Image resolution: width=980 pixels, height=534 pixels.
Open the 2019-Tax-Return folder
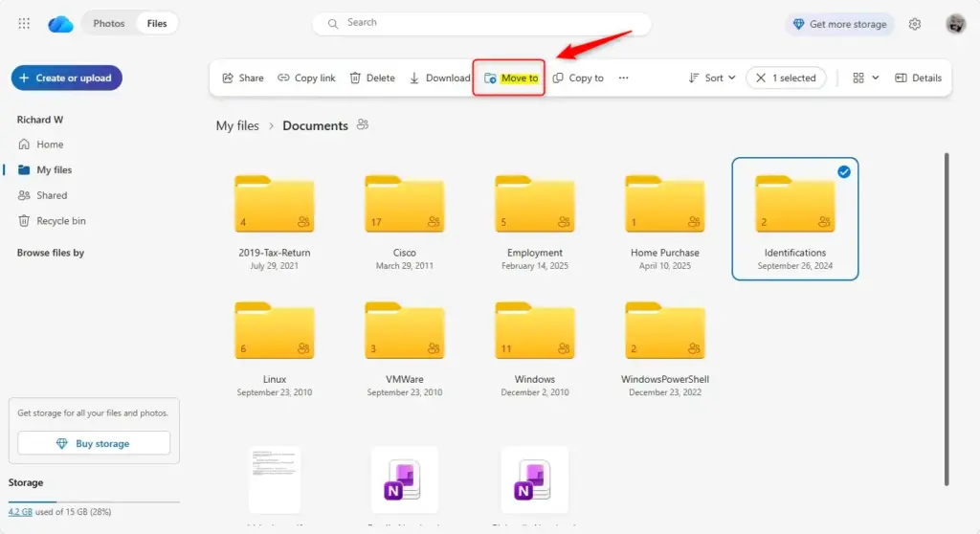tap(275, 204)
